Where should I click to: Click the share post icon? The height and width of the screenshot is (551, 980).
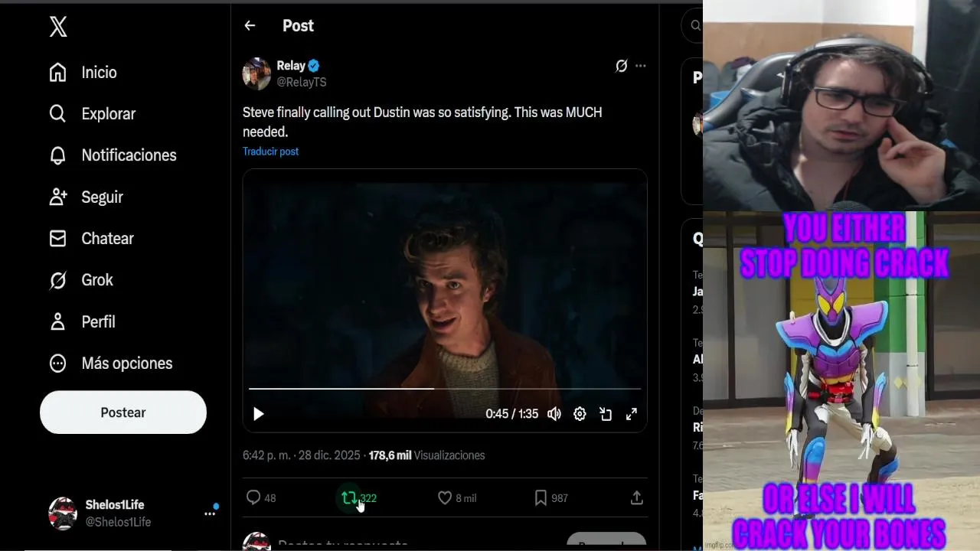(x=636, y=498)
